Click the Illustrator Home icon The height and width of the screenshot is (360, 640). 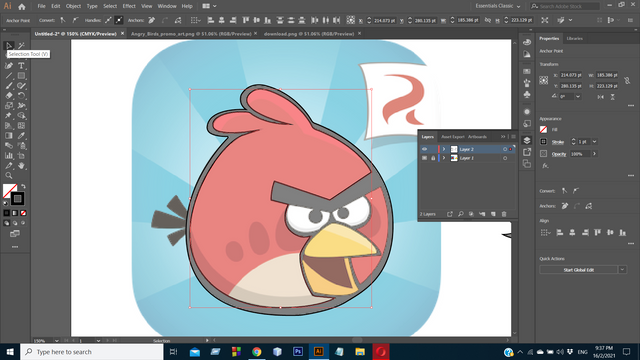pos(22,6)
